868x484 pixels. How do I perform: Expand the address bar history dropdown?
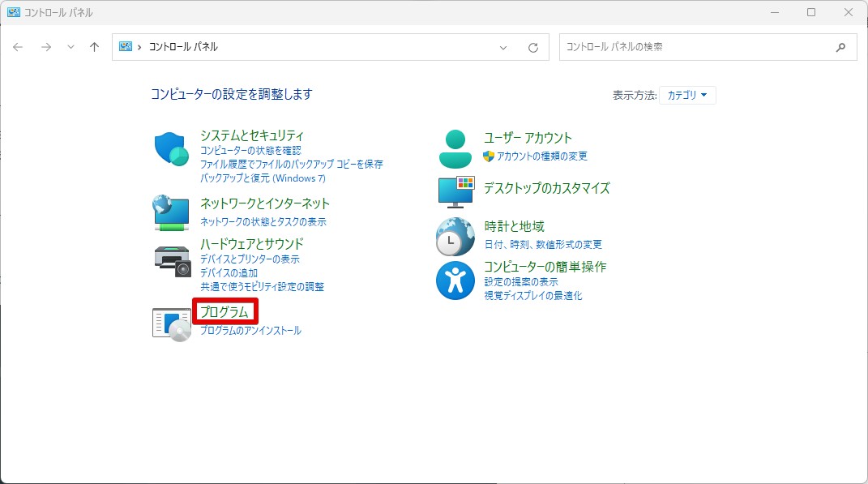click(503, 48)
